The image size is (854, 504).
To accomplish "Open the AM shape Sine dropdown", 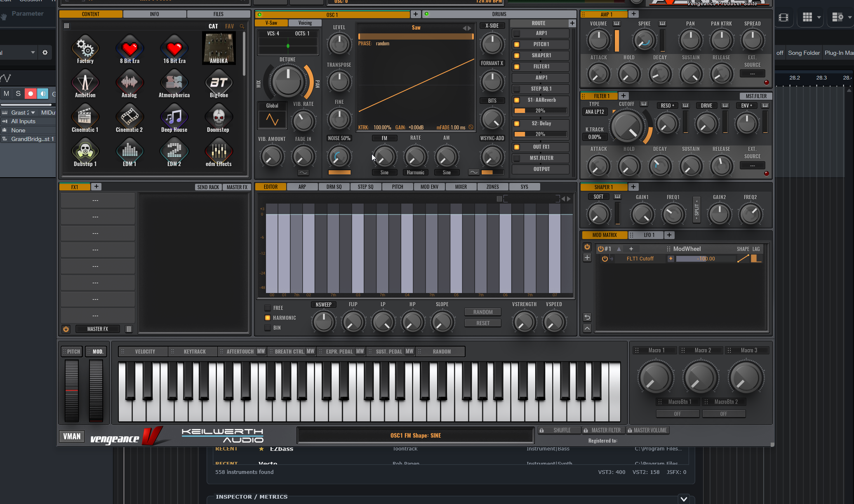I will coord(447,173).
